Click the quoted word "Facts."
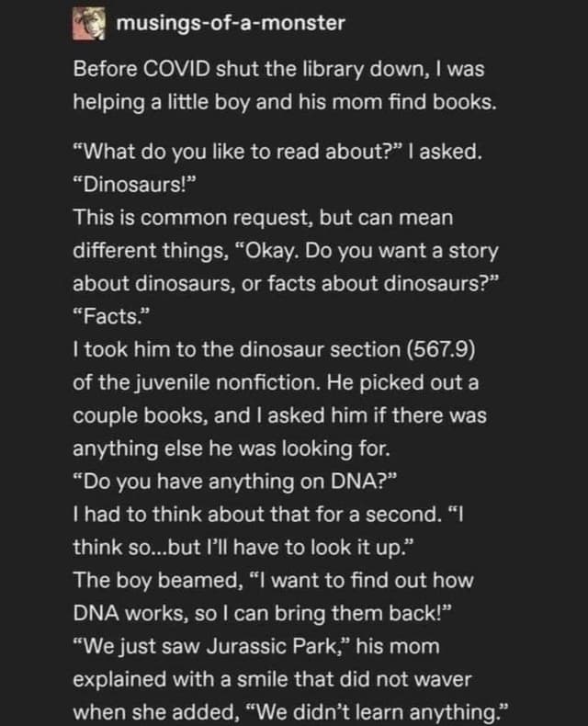Screen dimensions: 588x726 coord(109,317)
